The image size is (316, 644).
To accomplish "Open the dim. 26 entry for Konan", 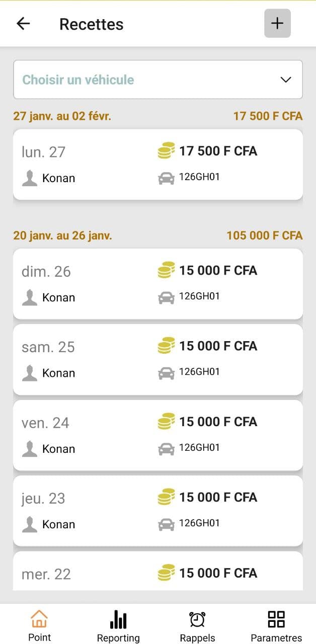I will [158, 283].
